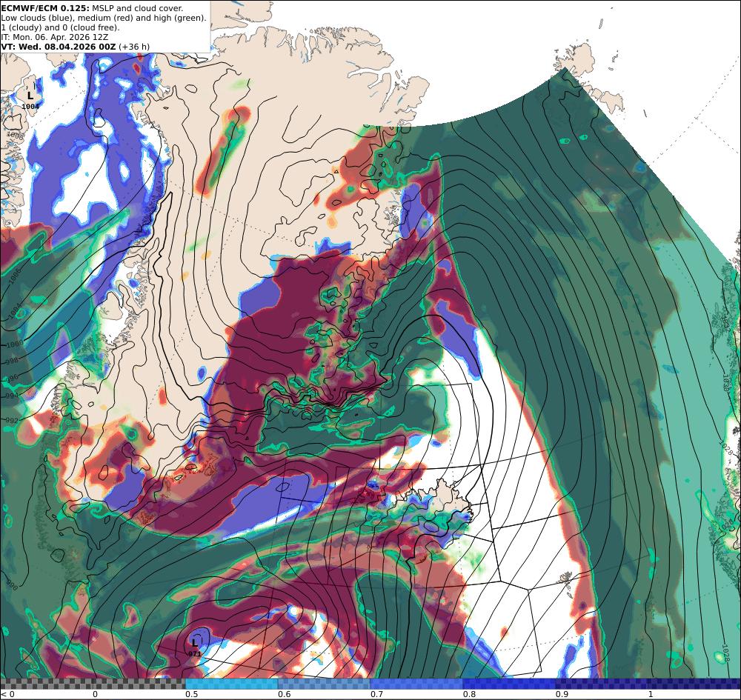This screenshot has height=700, width=741.
Task: Click the '0.7' colorbar label
Action: 376,694
